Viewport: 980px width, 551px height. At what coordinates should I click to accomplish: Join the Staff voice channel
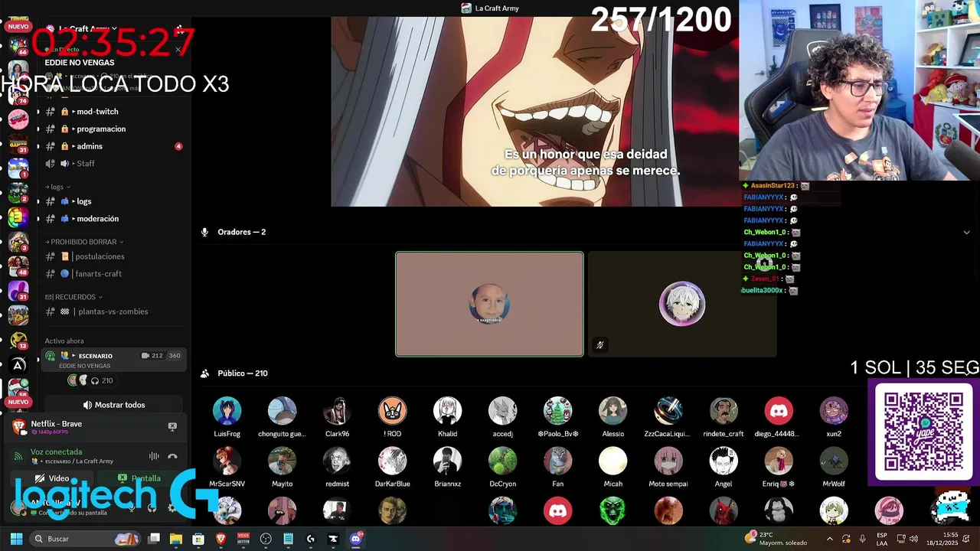[x=113, y=163]
